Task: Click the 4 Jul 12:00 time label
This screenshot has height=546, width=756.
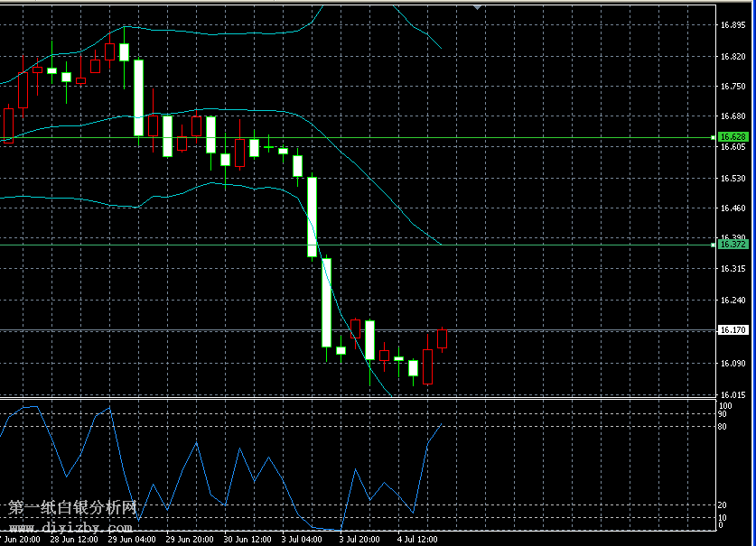Action: (416, 539)
